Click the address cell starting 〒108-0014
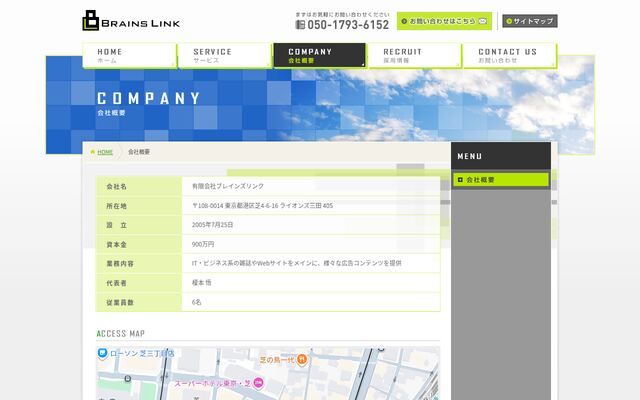Viewport: 640px width, 400px height. tap(311, 206)
